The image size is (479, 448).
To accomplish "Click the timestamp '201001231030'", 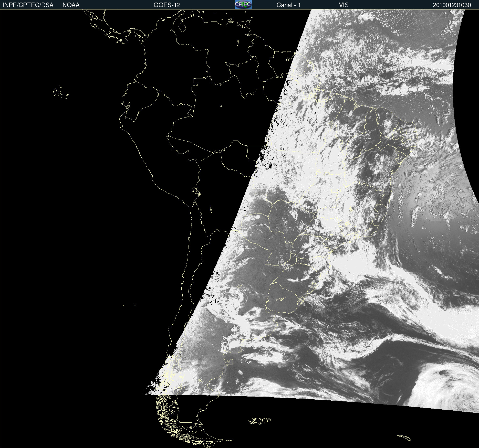I will click(452, 5).
